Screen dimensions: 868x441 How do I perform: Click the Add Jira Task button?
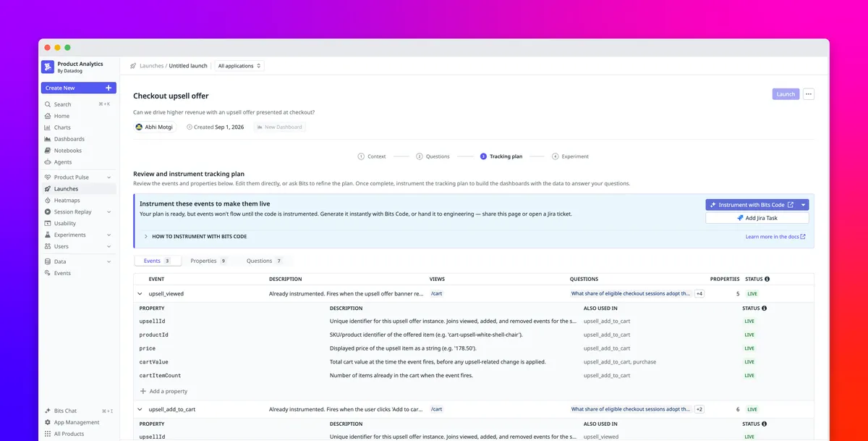point(757,217)
